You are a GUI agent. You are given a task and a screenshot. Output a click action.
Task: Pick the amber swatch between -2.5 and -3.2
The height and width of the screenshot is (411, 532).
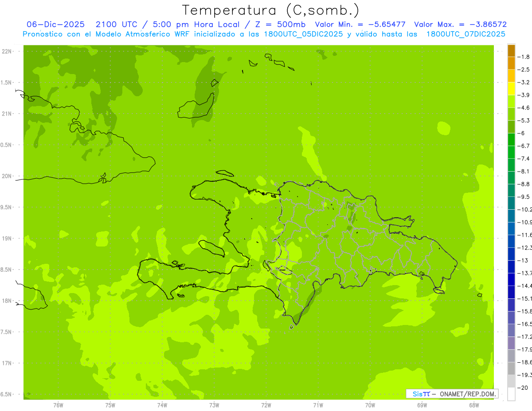click(511, 76)
